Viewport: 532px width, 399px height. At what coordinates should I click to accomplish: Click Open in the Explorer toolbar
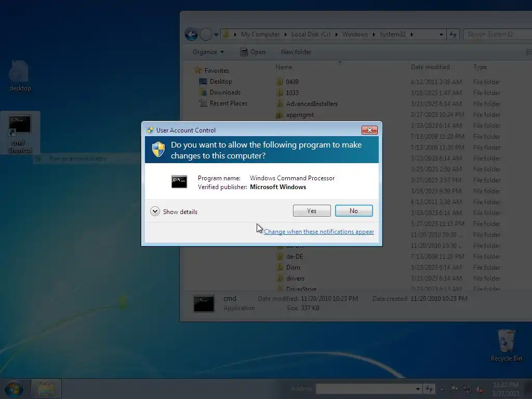(x=253, y=52)
